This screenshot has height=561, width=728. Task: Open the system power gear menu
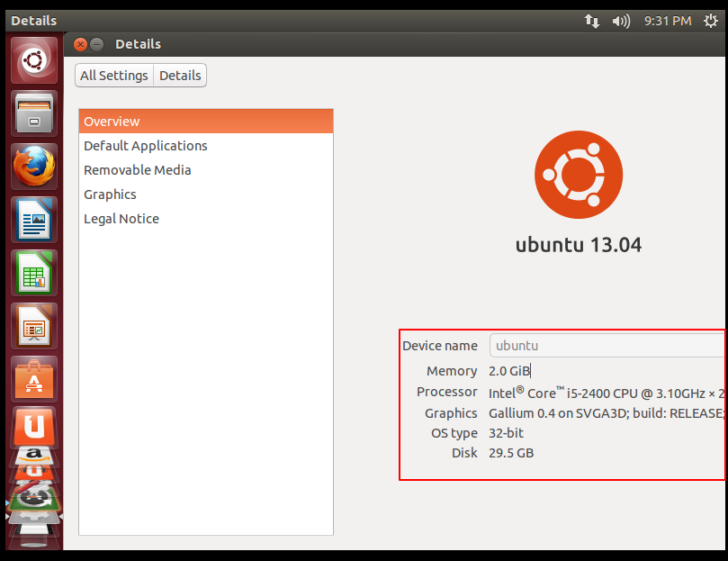tap(710, 21)
